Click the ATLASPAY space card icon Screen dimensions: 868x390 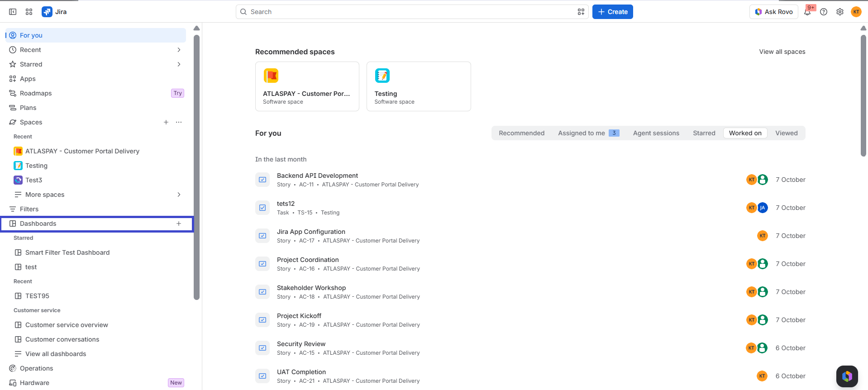pos(271,76)
